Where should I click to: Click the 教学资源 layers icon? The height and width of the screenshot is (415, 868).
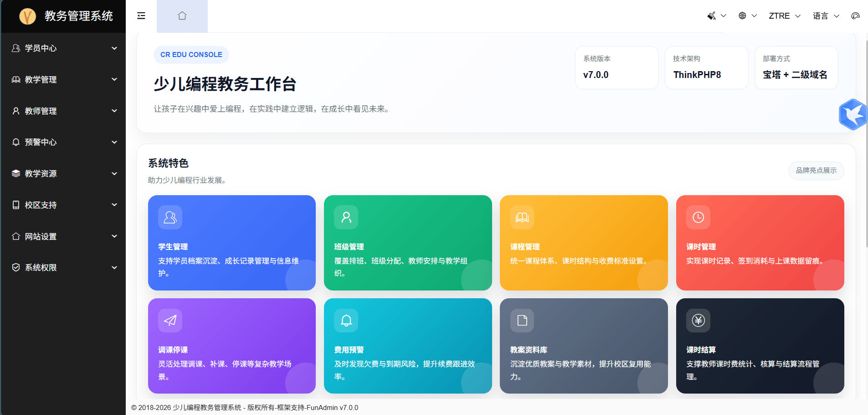tap(16, 174)
